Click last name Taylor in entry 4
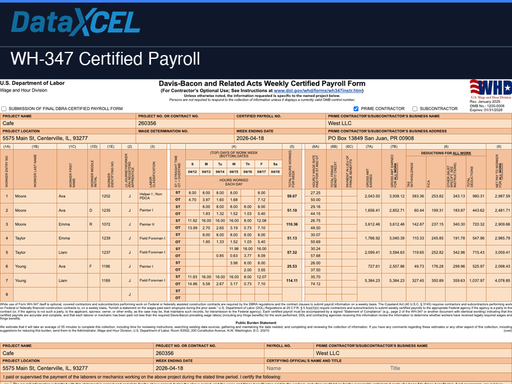The height and width of the screenshot is (384, 512). pos(35,238)
